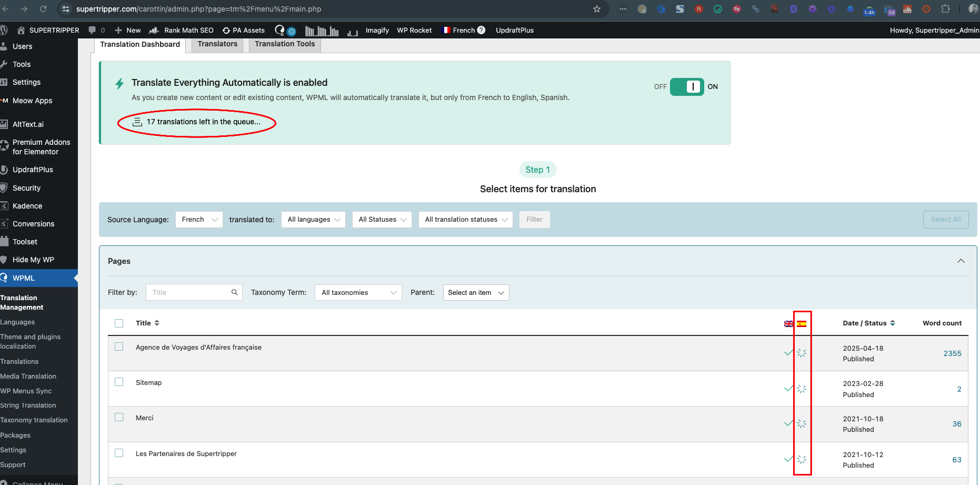Switch to the Translators tab
The width and height of the screenshot is (980, 485).
(217, 44)
